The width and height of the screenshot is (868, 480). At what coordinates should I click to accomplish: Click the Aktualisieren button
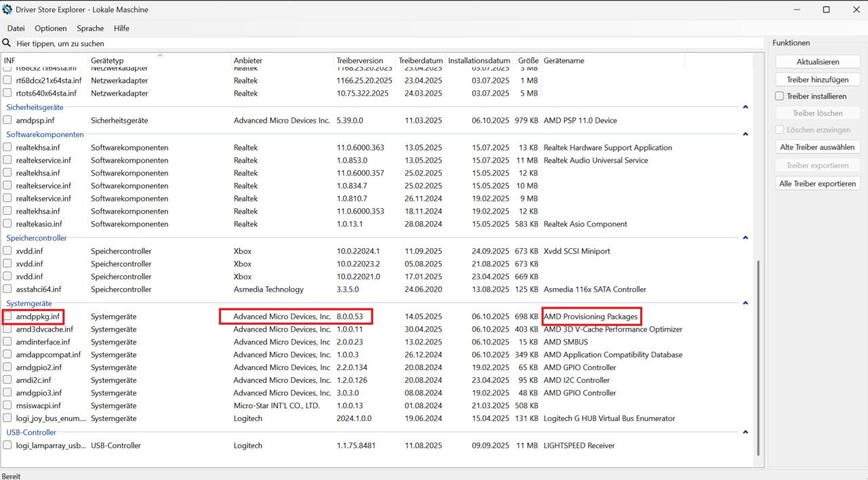pos(818,62)
